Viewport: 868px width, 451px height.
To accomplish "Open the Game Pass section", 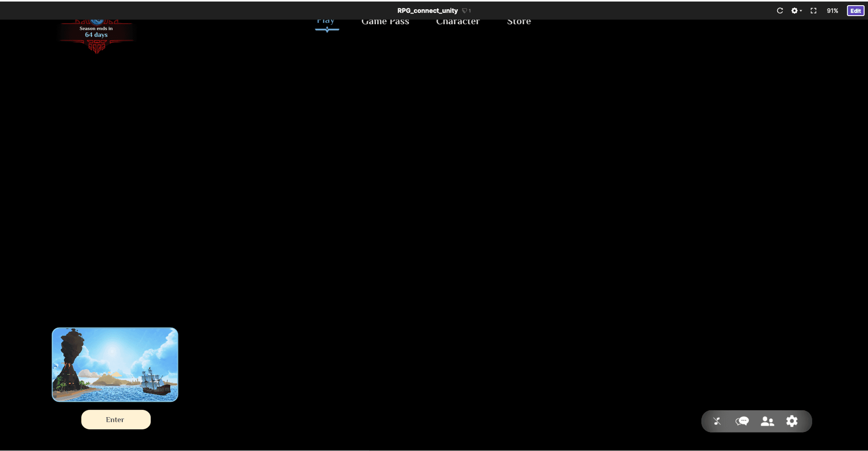I will click(x=385, y=21).
